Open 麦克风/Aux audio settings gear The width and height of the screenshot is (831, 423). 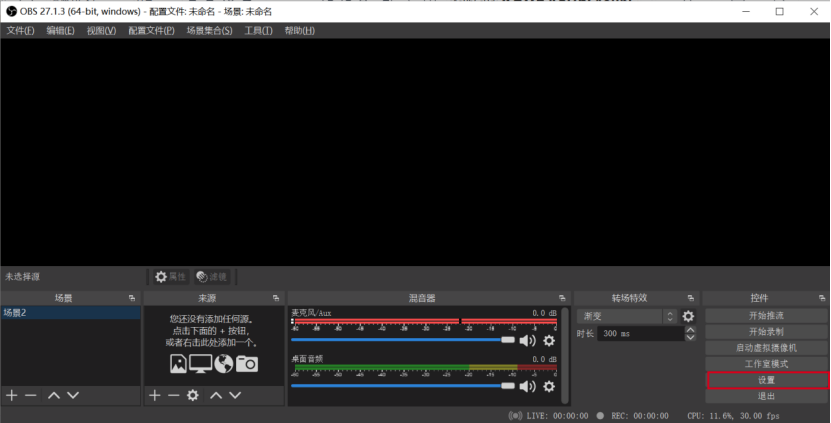(549, 340)
